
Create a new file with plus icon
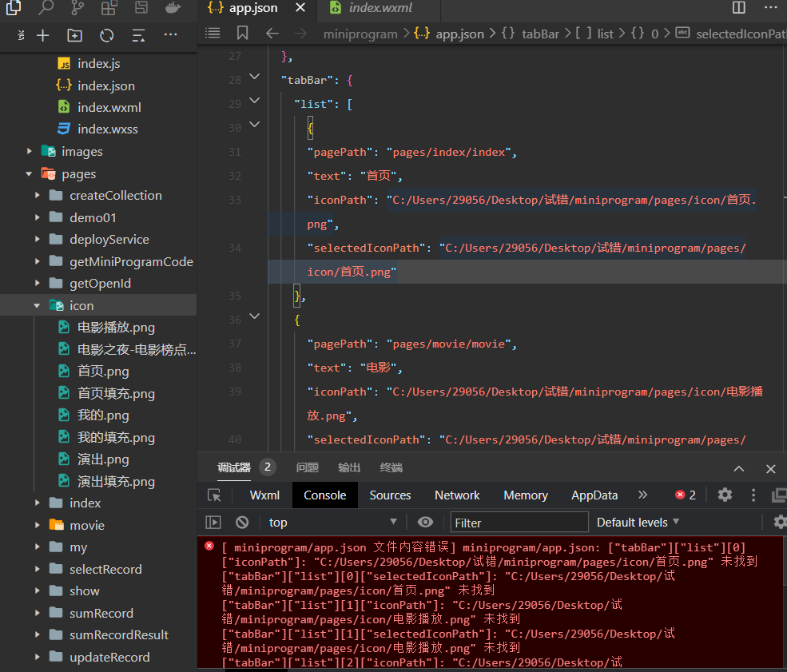point(43,35)
